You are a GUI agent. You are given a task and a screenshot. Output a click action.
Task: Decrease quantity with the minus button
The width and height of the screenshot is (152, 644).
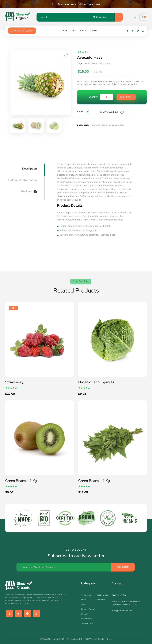pyautogui.click(x=103, y=97)
